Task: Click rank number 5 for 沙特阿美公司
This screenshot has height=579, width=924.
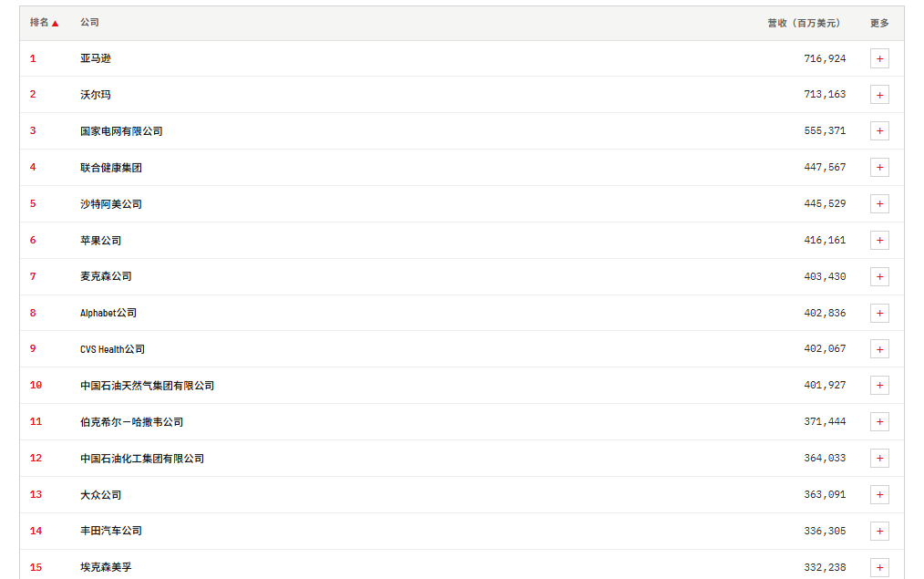Action: click(33, 203)
